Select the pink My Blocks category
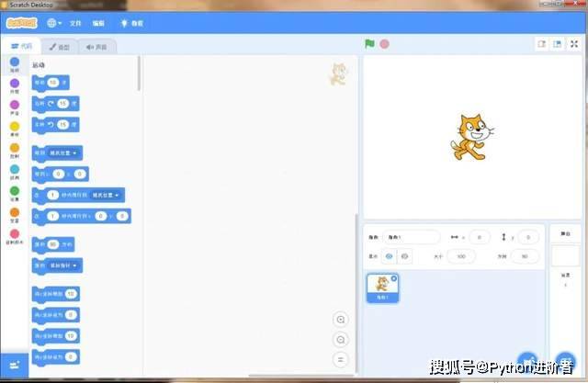The image size is (588, 383). coord(15,237)
